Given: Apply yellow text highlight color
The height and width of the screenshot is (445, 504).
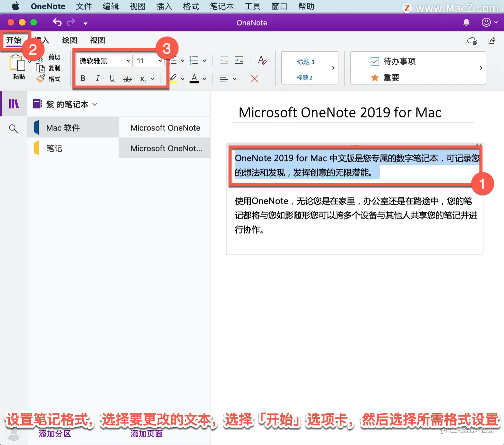Looking at the screenshot, I should click(x=173, y=79).
